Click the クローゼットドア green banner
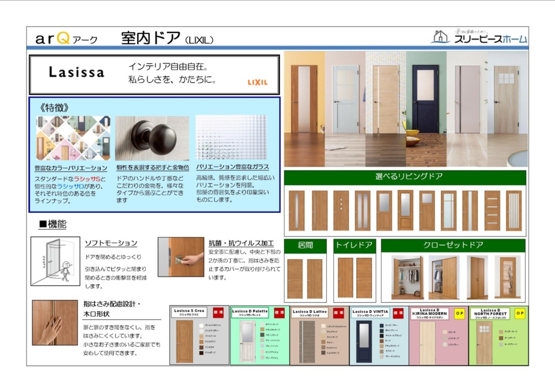This screenshot has height=392, width=555. 453,245
